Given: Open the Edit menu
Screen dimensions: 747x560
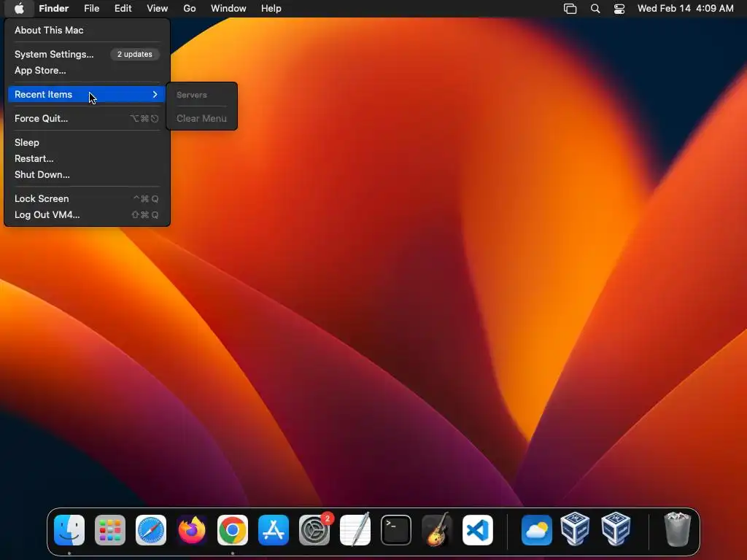Looking at the screenshot, I should point(123,9).
